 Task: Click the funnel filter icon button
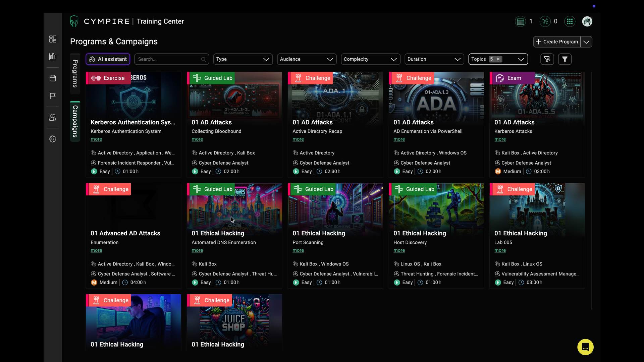click(565, 59)
